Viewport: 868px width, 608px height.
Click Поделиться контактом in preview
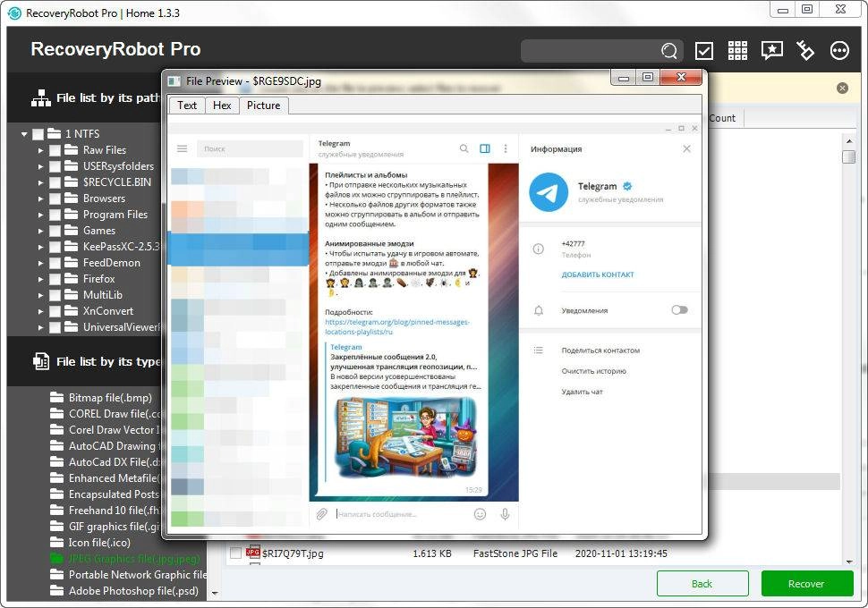pyautogui.click(x=600, y=350)
